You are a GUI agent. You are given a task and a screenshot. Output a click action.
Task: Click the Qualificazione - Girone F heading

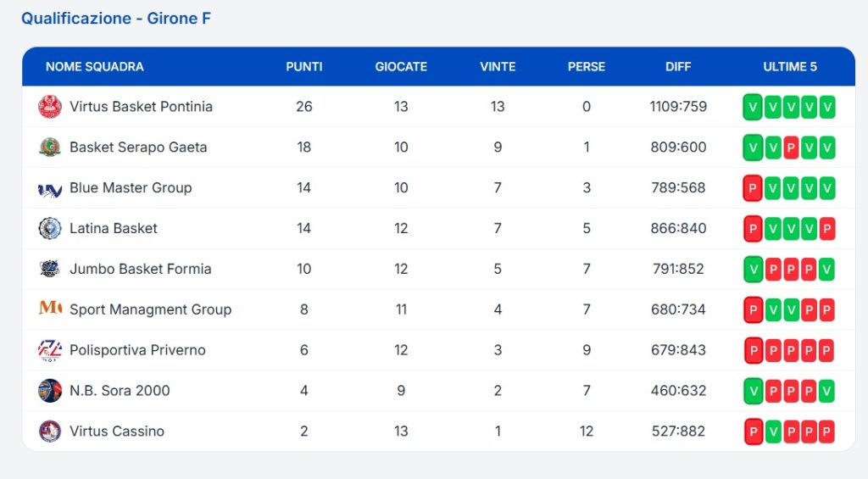tap(116, 18)
